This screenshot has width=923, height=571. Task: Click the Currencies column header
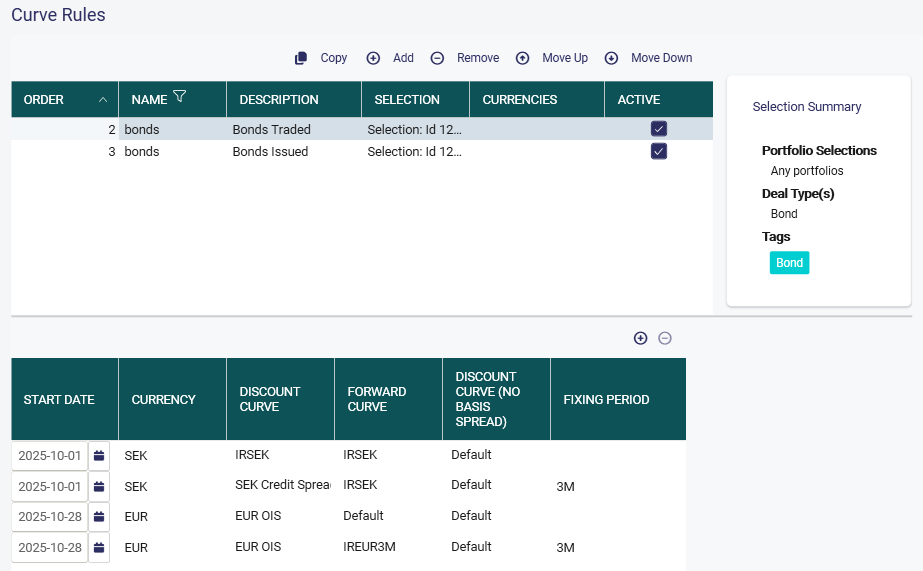(x=519, y=100)
